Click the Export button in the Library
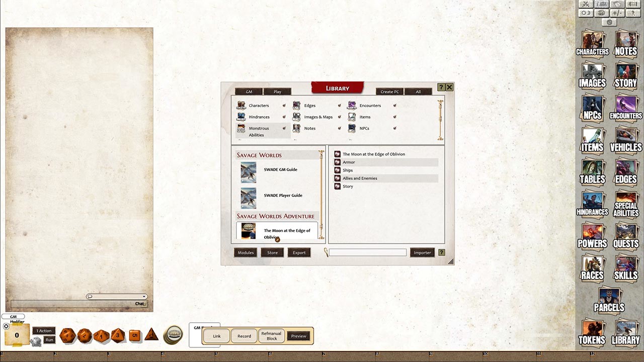The height and width of the screenshot is (362, 644). coord(299,252)
